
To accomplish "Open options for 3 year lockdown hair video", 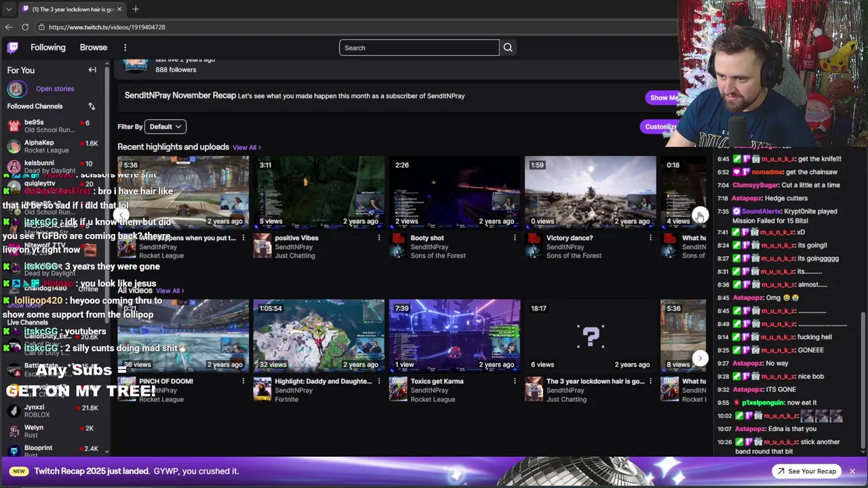I will (650, 382).
